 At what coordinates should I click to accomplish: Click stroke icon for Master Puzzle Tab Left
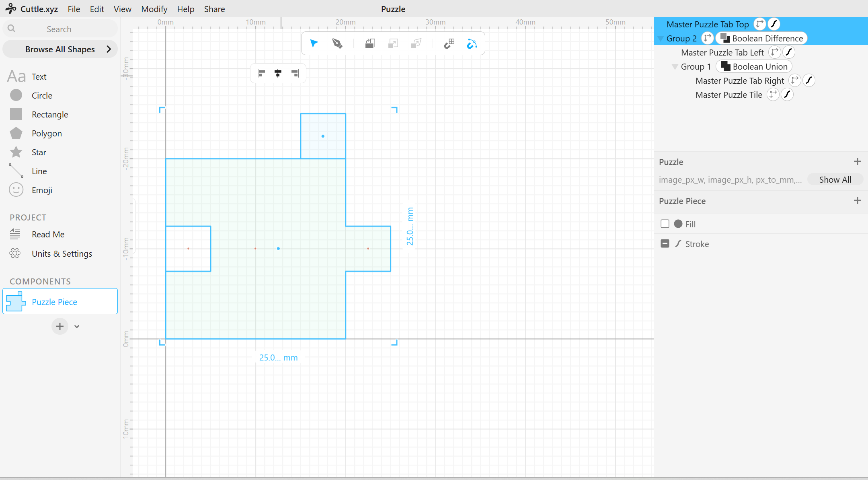[x=789, y=52]
